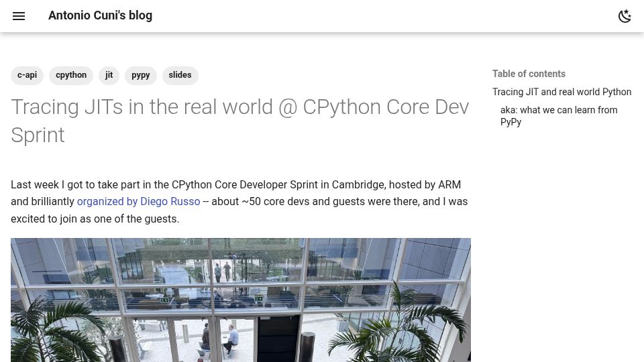Select the pypy tag
The height and width of the screenshot is (362, 644).
click(140, 76)
